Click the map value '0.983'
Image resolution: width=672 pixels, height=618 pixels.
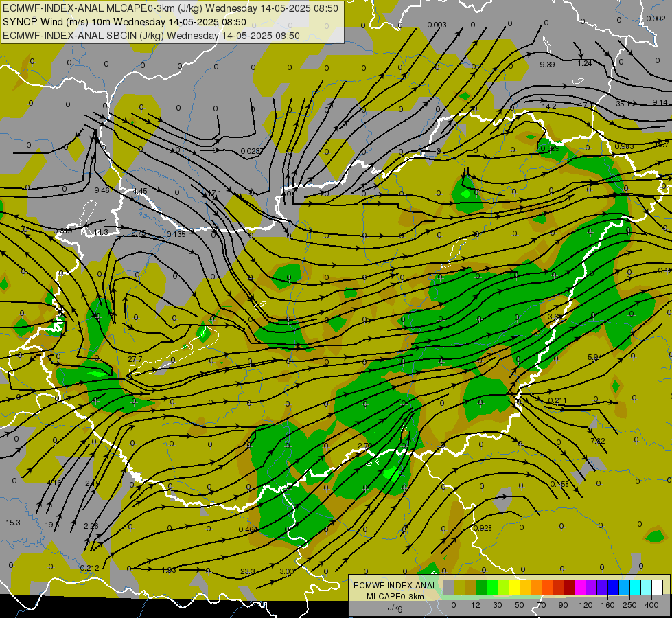click(624, 146)
